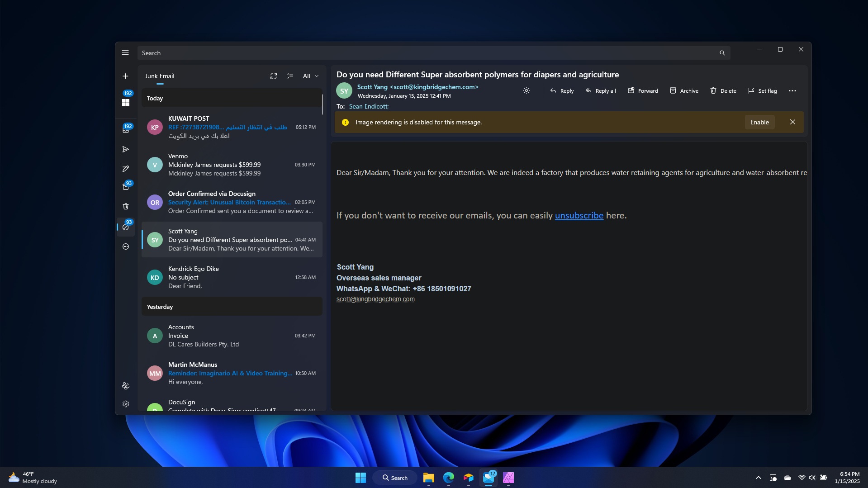Select the Junk Email tab label
Image resolution: width=868 pixels, height=488 pixels.
click(160, 76)
